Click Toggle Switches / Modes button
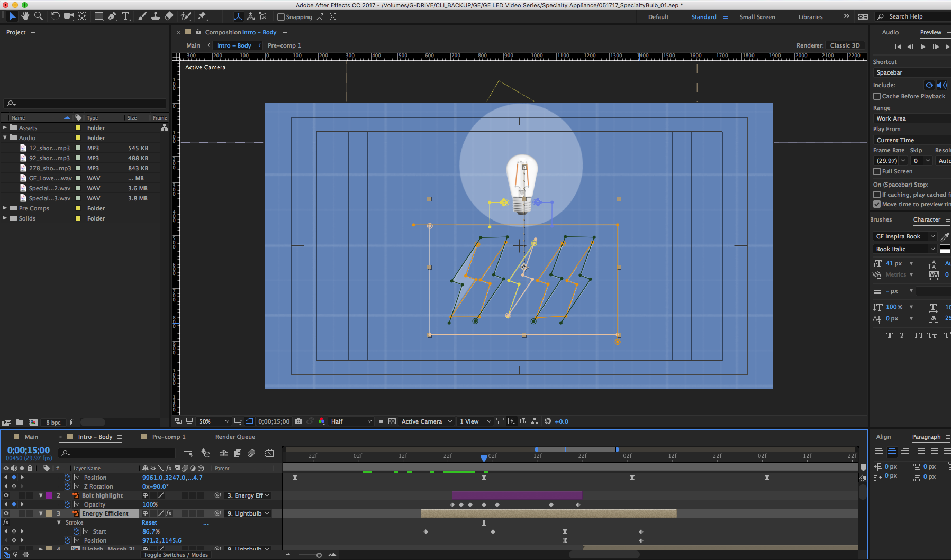Viewport: 951px width, 560px height. click(176, 555)
